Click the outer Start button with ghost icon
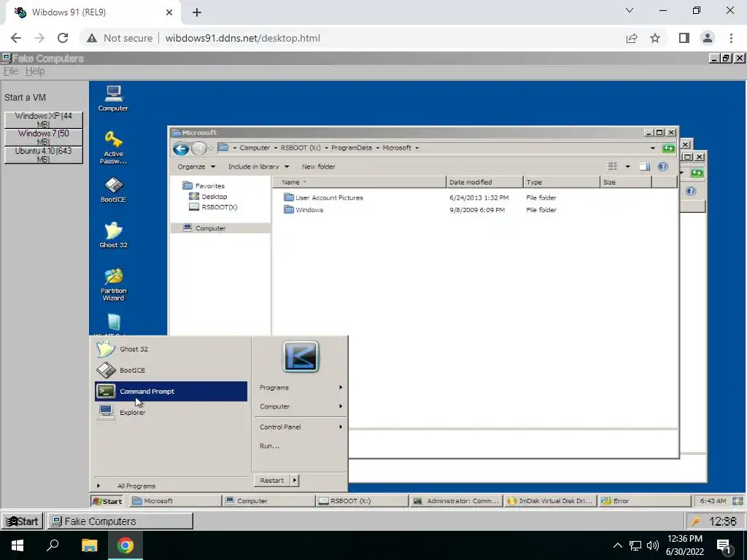747x560 pixels. point(22,521)
